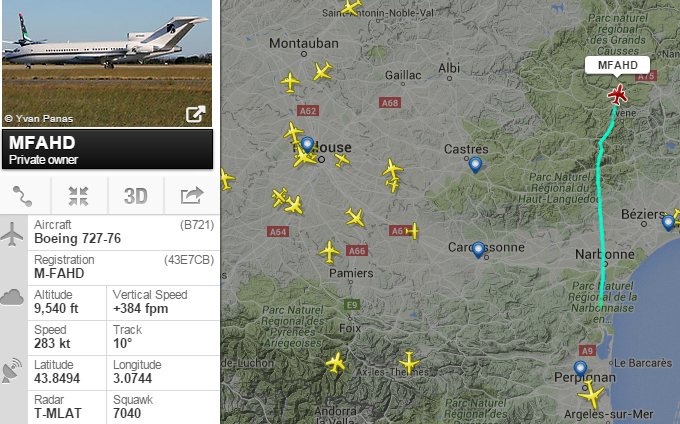Click the yellow plane near Pamiers
This screenshot has width=680, height=424.
click(329, 251)
